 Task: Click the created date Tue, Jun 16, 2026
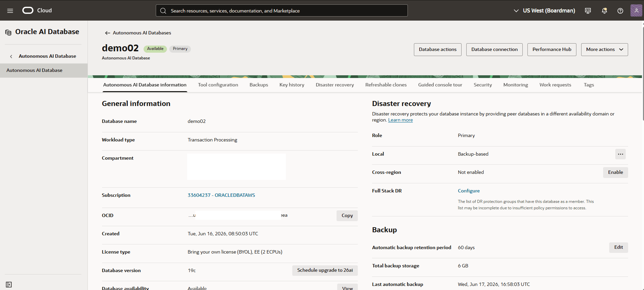coord(223,234)
